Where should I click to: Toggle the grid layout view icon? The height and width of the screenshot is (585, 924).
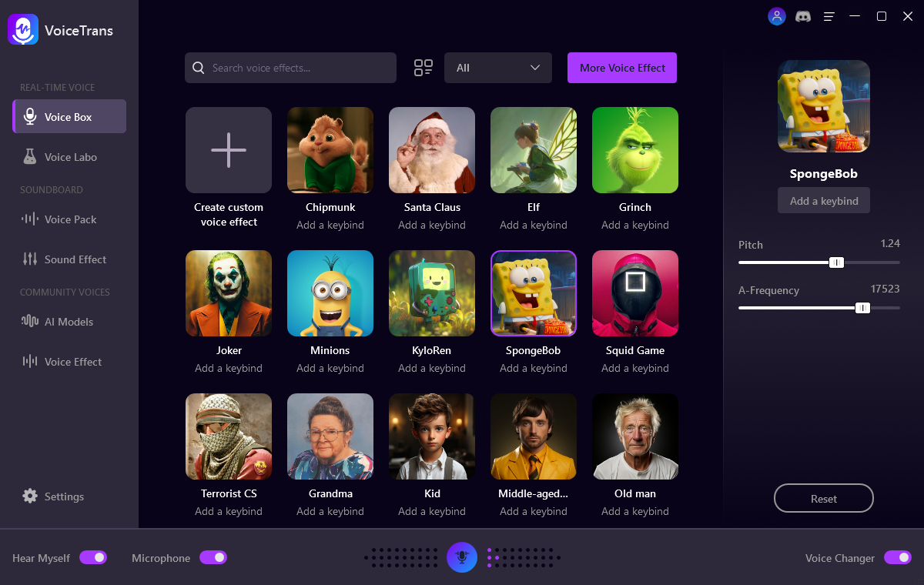point(423,68)
